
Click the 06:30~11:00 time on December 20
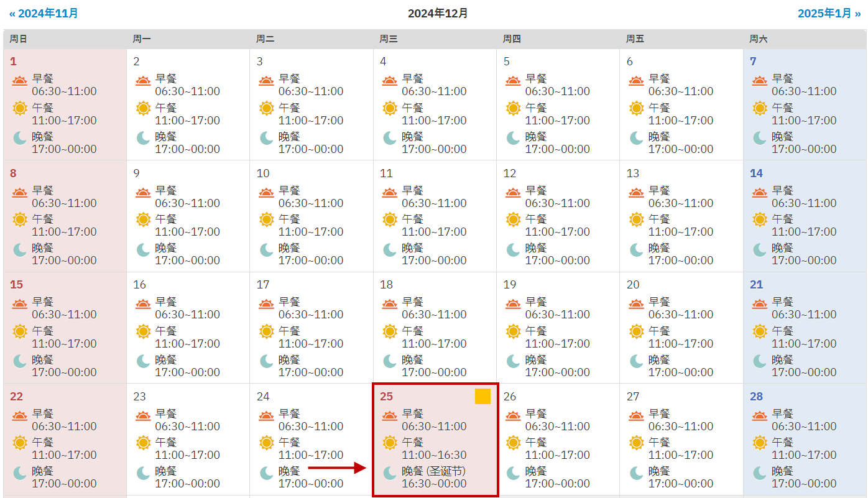point(681,315)
